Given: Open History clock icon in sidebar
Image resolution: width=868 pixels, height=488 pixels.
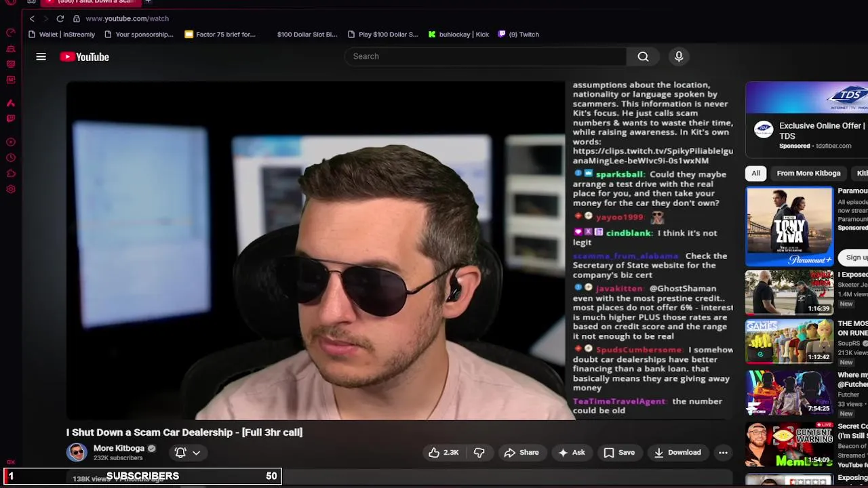Looking at the screenshot, I should pyautogui.click(x=11, y=158).
